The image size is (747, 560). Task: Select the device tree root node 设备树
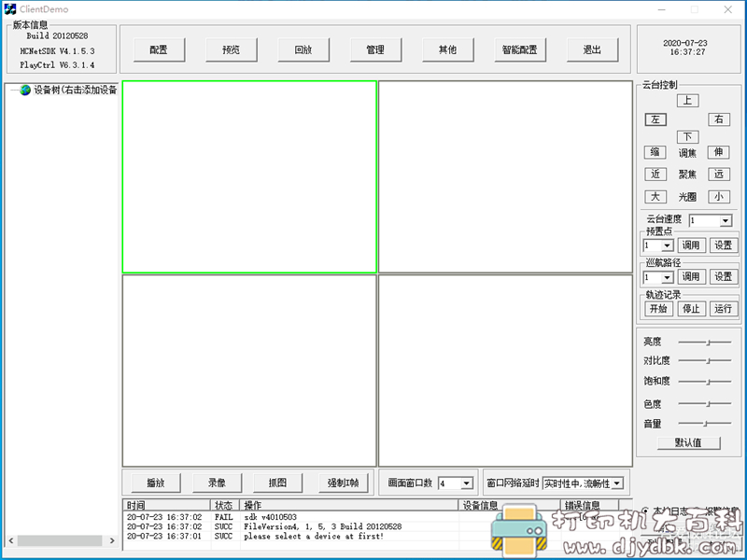coord(75,90)
